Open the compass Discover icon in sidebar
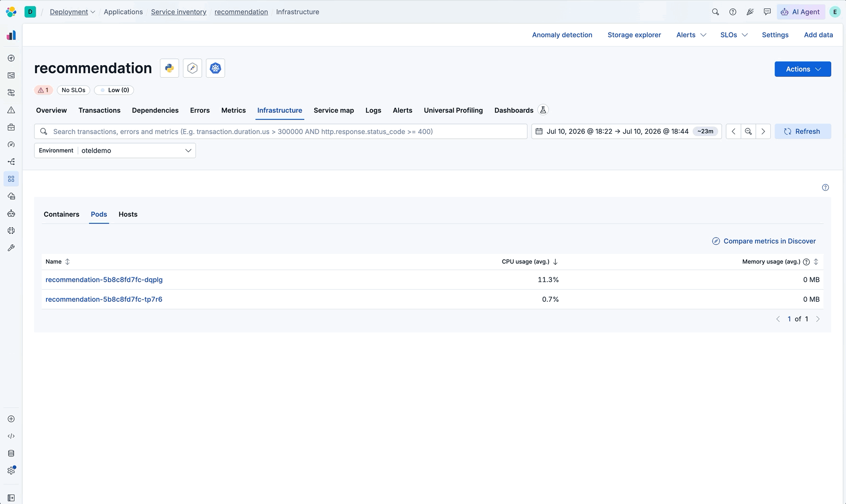Screen dimensions: 846x504 [11, 58]
